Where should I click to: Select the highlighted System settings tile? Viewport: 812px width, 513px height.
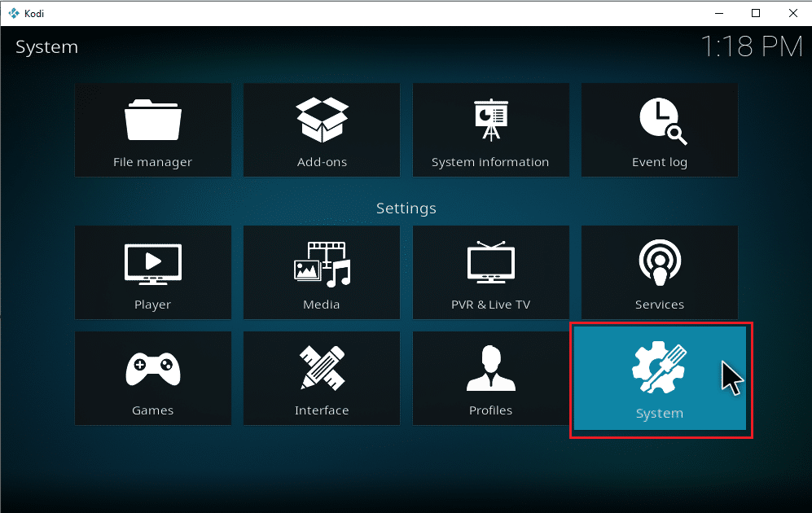660,379
